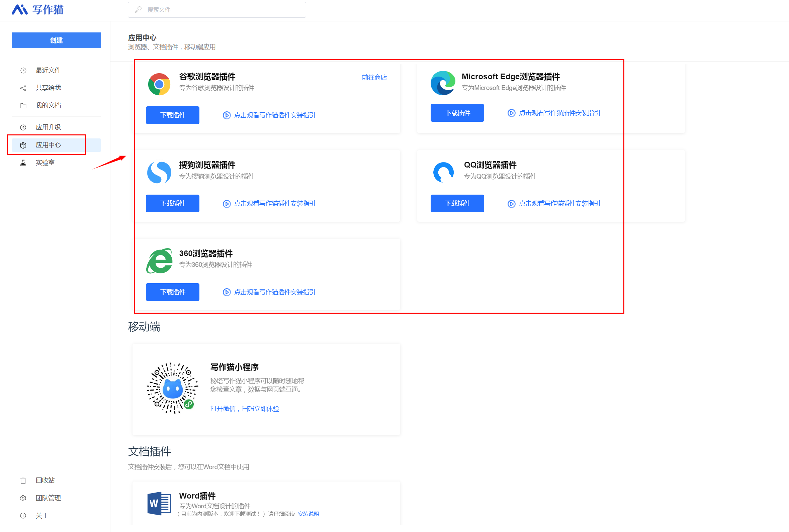The image size is (789, 532).
Task: Click the Microsoft Edge browser icon
Action: 443,83
